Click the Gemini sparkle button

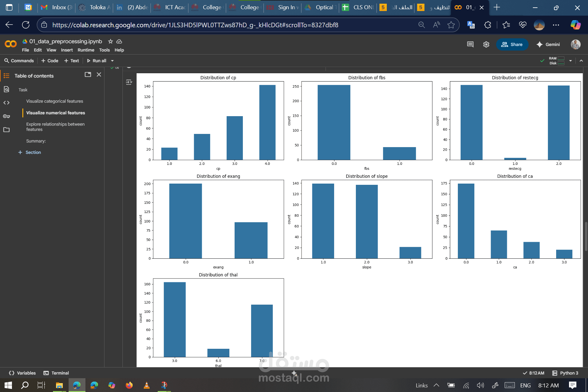(548, 44)
